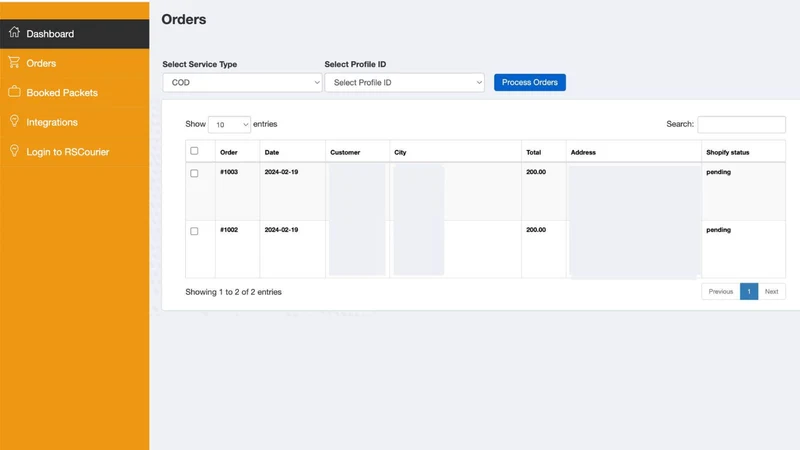Open the Select Service Type COD dropdown

(x=242, y=83)
